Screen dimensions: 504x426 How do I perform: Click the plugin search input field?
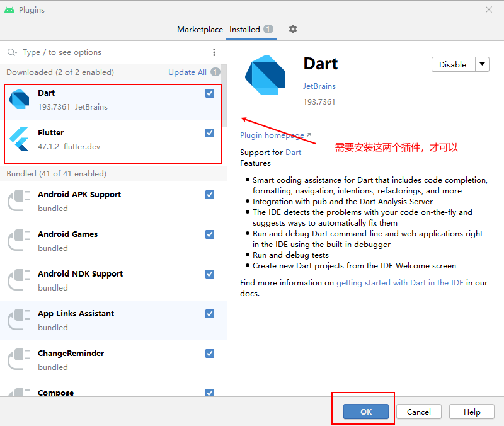[113, 52]
